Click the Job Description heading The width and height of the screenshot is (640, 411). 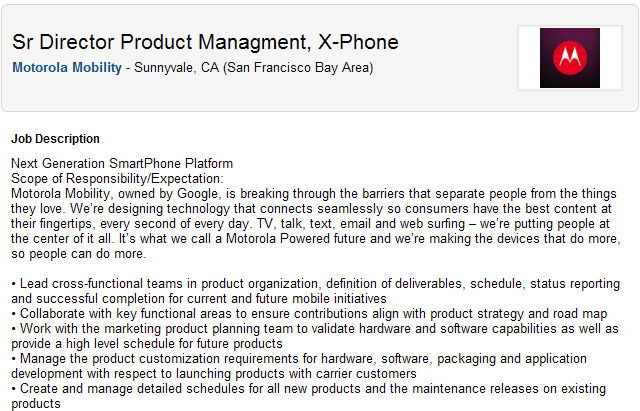click(x=56, y=139)
